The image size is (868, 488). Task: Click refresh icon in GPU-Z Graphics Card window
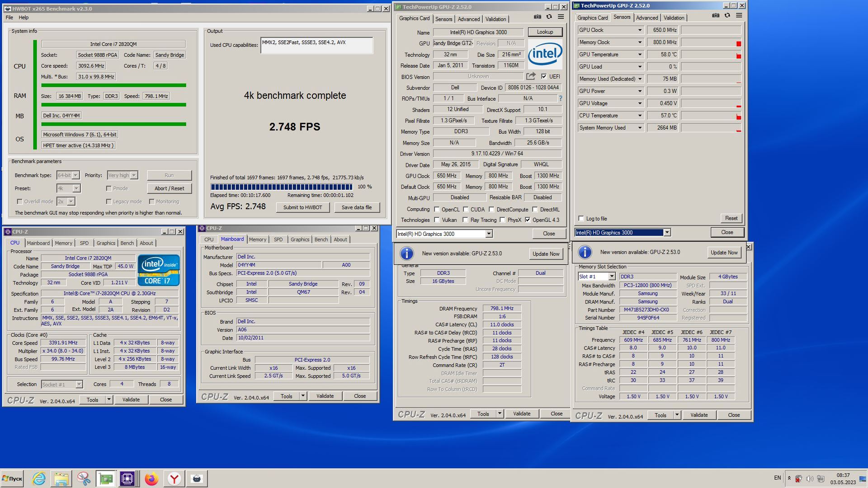click(x=549, y=17)
